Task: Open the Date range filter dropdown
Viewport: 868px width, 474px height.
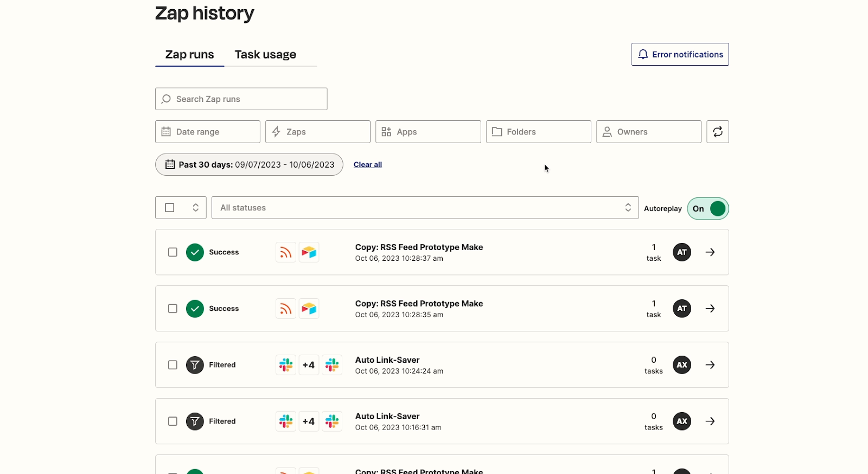Action: point(208,132)
